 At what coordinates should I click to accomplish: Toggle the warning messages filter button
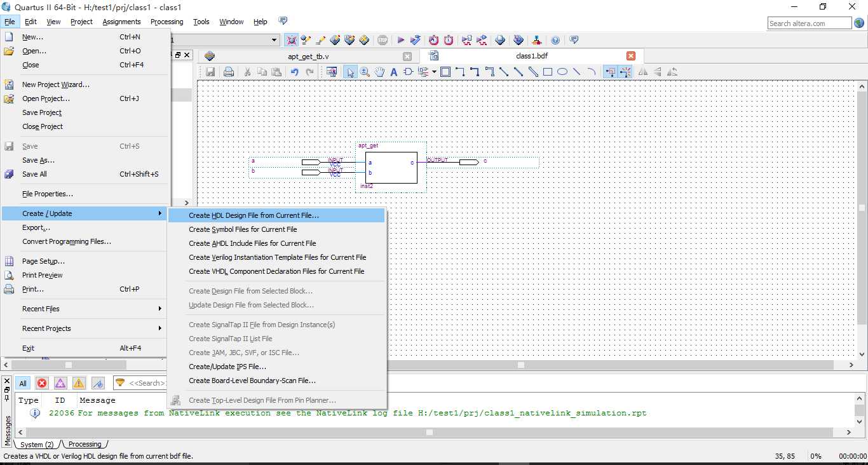[x=79, y=383]
